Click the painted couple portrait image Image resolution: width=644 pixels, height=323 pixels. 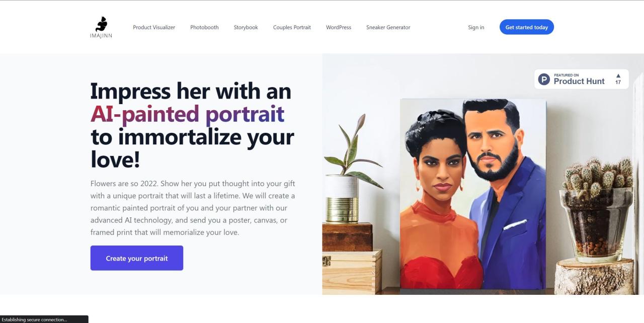point(473,194)
